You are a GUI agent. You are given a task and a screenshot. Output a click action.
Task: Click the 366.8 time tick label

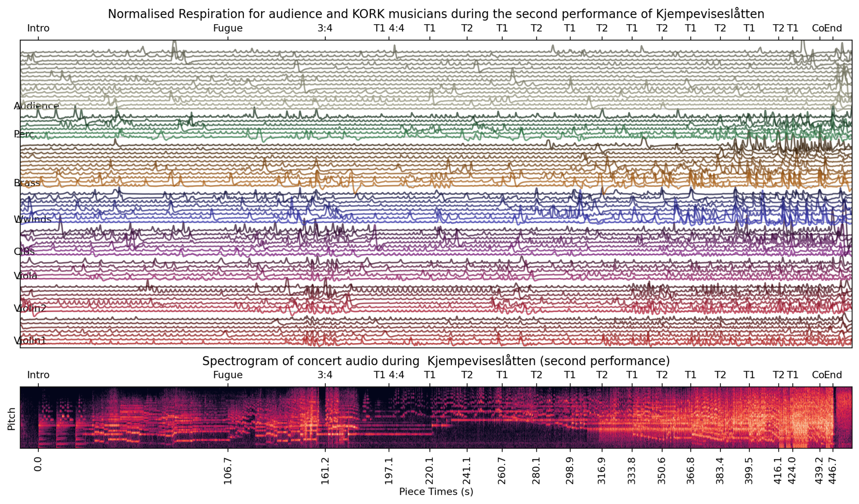[x=690, y=470]
